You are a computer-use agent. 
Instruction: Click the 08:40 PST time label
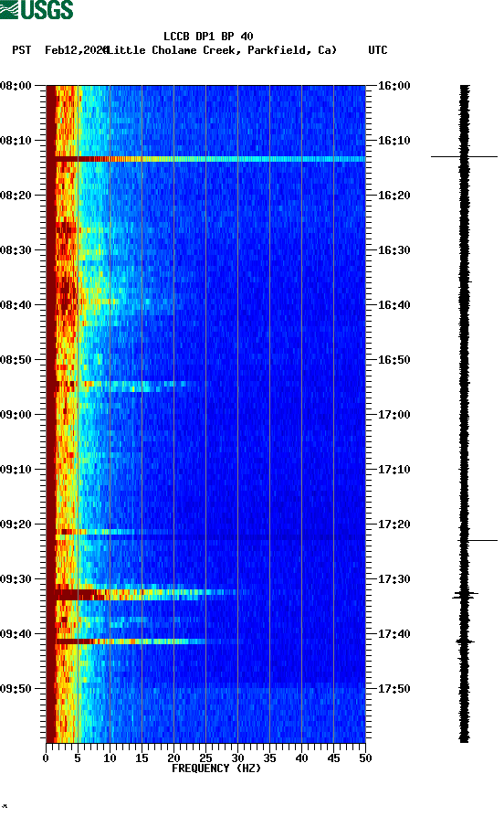pos(16,305)
